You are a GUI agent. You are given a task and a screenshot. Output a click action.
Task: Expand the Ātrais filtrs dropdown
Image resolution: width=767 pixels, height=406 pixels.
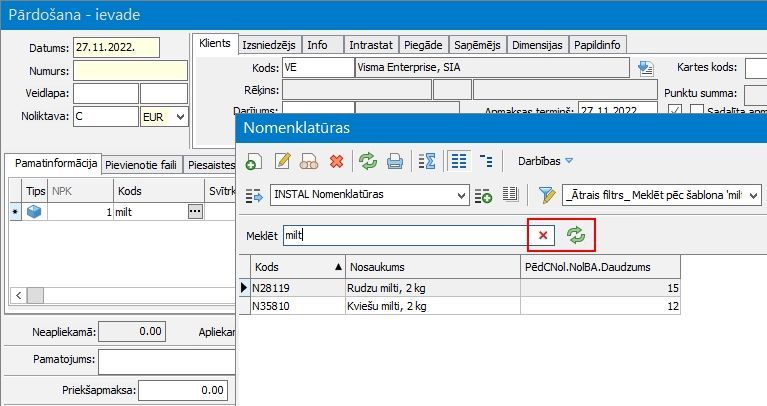(754, 196)
